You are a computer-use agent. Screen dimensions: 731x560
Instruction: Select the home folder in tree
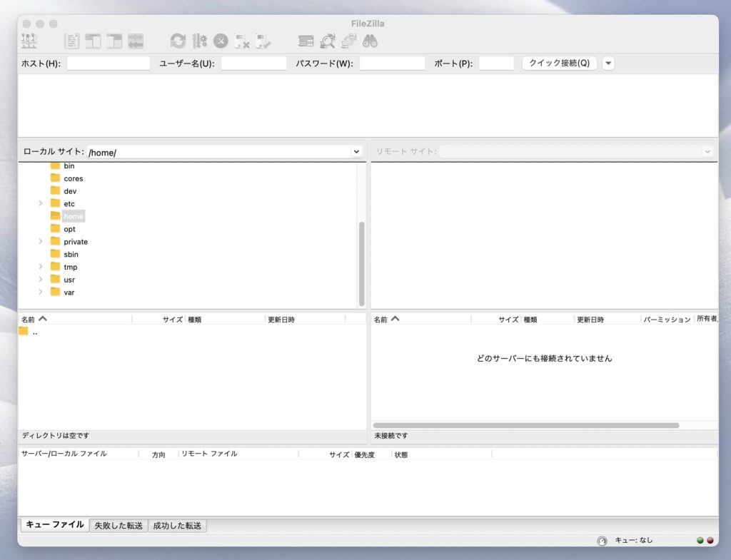[x=74, y=216]
